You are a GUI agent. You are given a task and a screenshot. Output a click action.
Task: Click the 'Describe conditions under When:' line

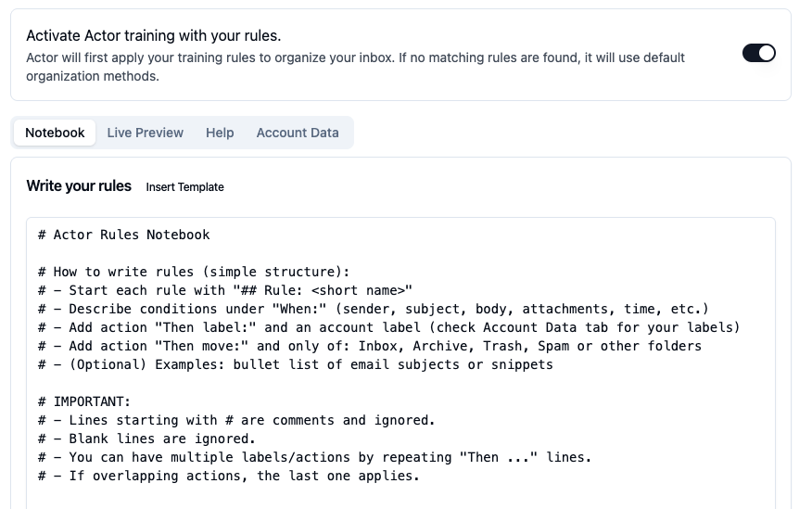[x=373, y=309]
